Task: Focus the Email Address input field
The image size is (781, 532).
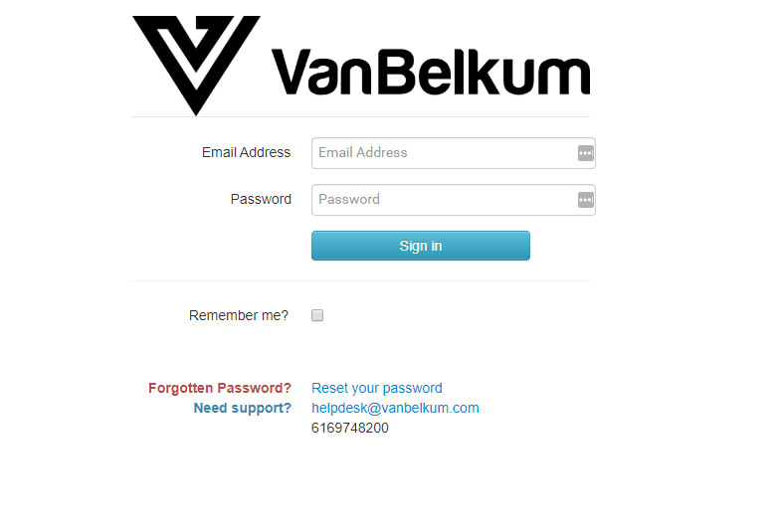Action: [x=454, y=153]
